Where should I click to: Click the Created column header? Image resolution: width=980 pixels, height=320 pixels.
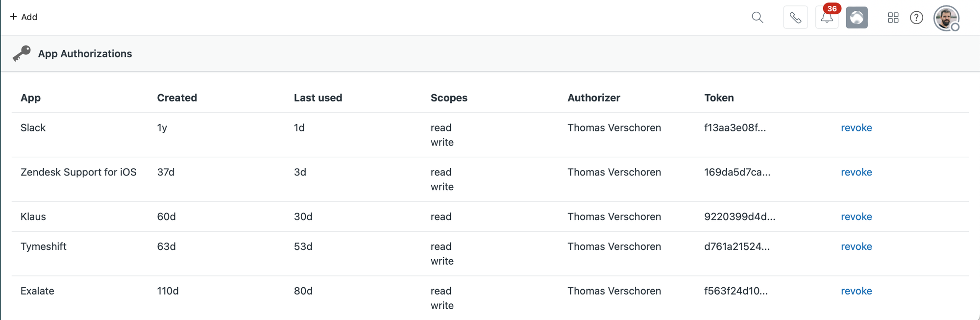[177, 98]
